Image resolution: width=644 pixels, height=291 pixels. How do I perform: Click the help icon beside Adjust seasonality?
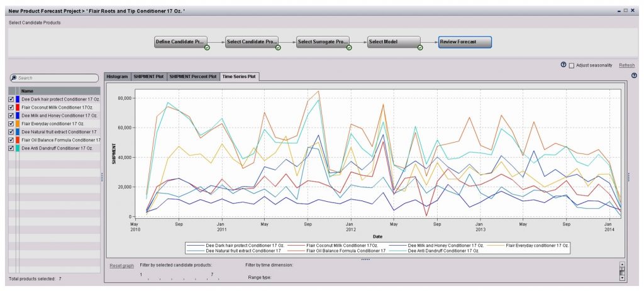[563, 65]
